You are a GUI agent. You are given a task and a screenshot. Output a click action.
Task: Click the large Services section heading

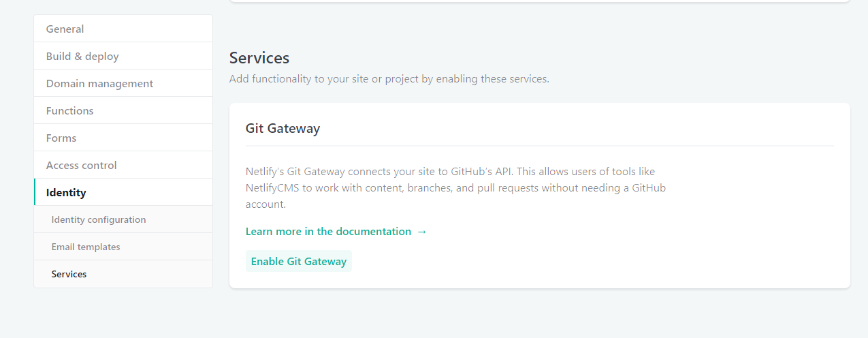(x=259, y=58)
